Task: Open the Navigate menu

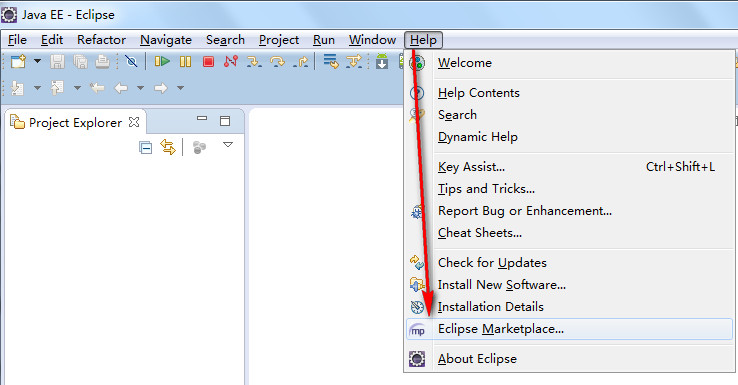Action: click(166, 40)
